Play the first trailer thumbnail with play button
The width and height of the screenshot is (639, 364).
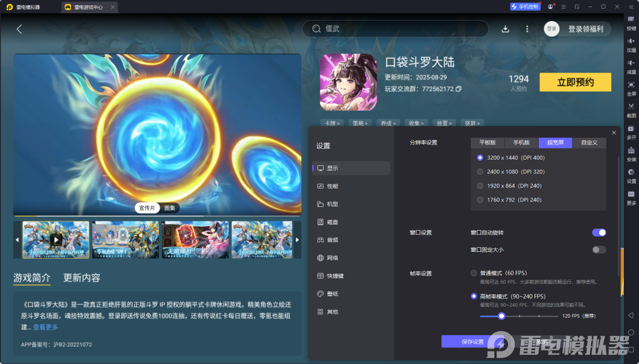[x=56, y=240]
